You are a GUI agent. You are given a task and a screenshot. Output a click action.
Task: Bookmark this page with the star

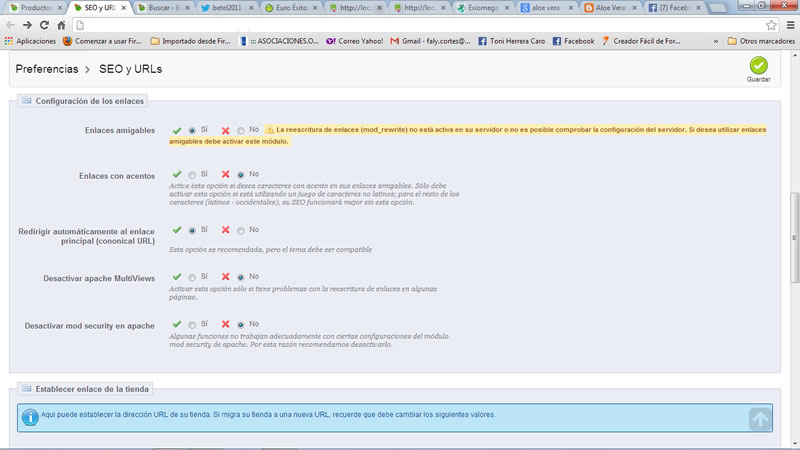(771, 25)
